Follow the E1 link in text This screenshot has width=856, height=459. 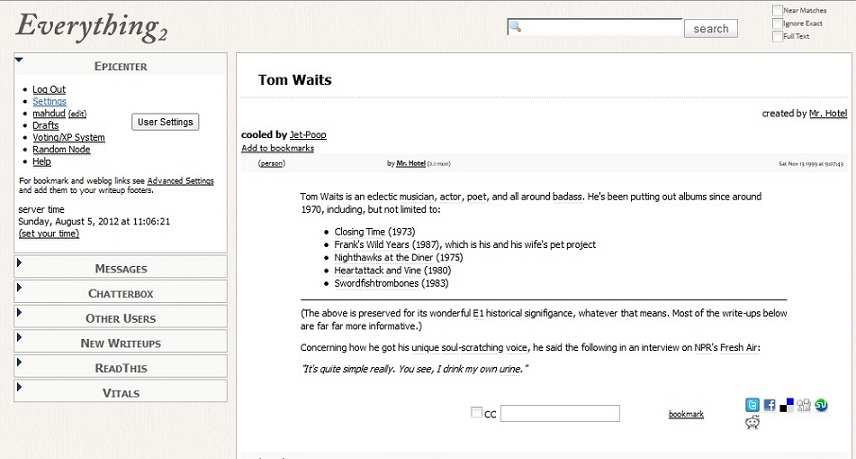tap(478, 313)
